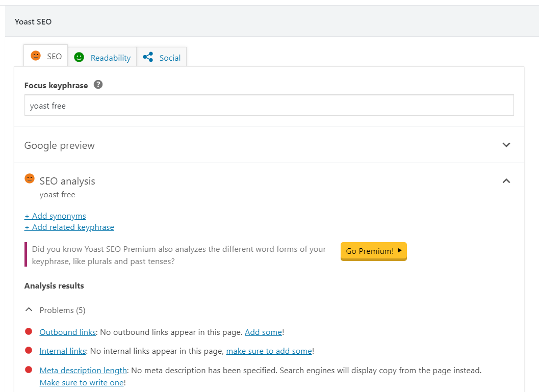Switch to the Readability tab

[102, 57]
